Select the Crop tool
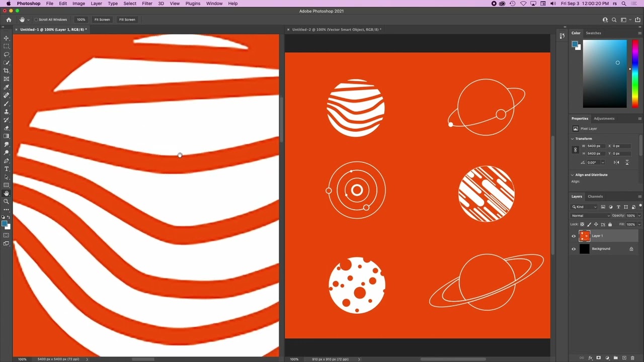This screenshot has width=644, height=362. pos(7,71)
